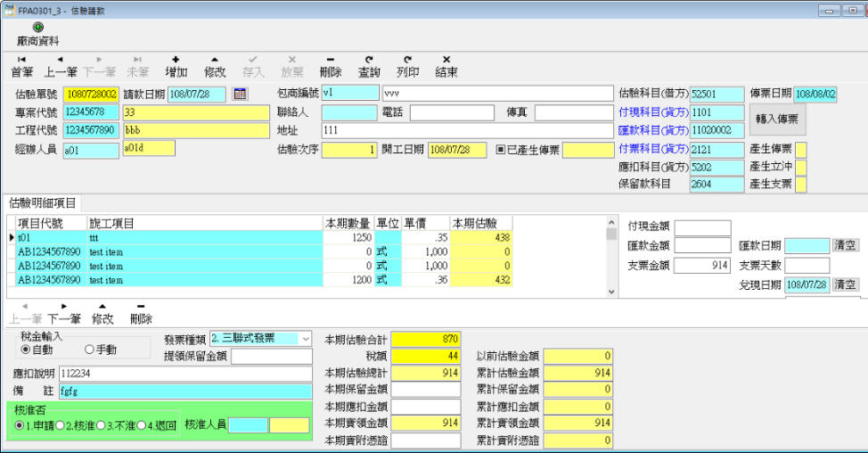Click 估驗單號 field 1080728002
This screenshot has height=453, width=868.
point(91,95)
